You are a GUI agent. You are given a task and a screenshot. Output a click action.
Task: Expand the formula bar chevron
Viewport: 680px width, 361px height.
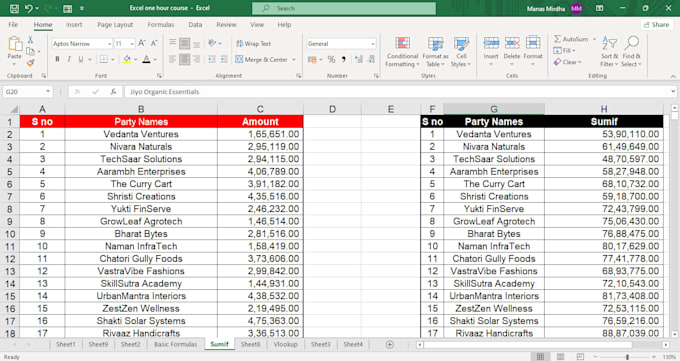(x=673, y=92)
